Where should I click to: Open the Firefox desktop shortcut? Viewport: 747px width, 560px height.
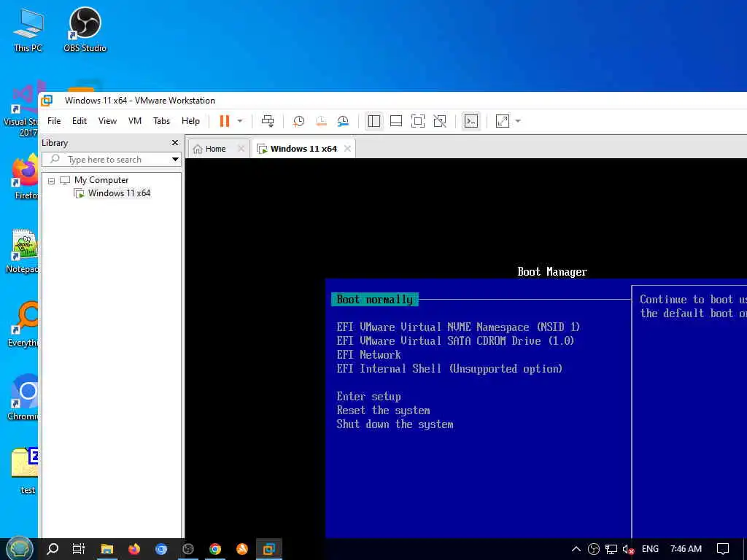tap(24, 177)
